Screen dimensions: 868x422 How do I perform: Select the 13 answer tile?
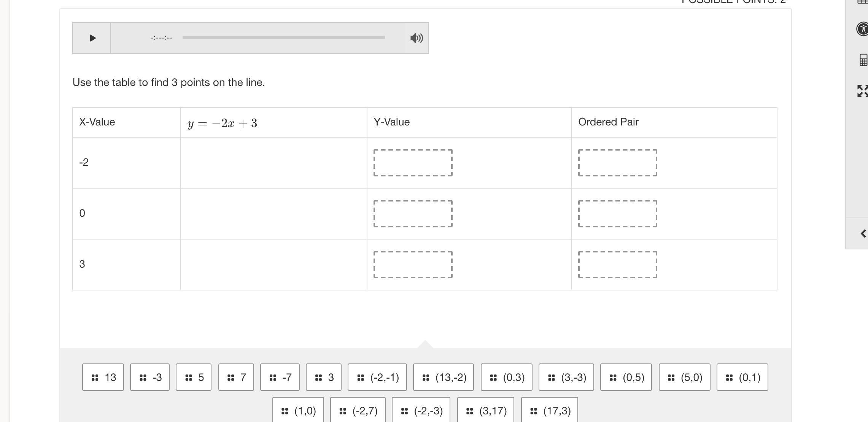(x=103, y=377)
